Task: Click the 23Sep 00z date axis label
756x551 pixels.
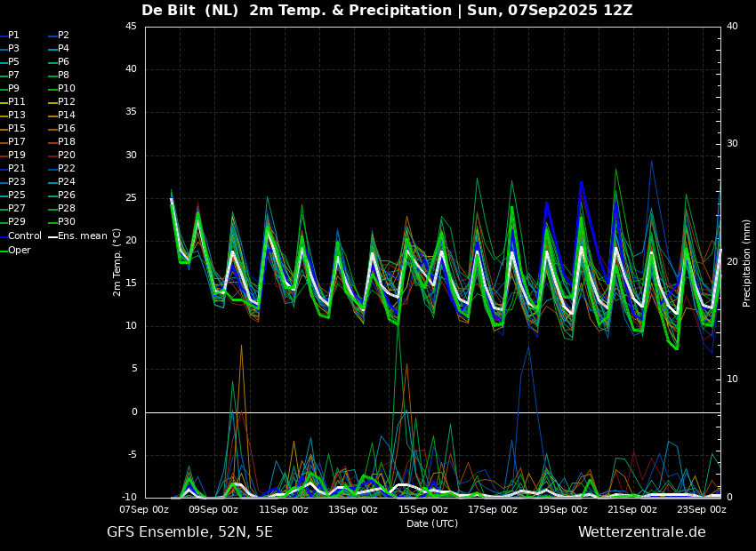Action: click(702, 509)
